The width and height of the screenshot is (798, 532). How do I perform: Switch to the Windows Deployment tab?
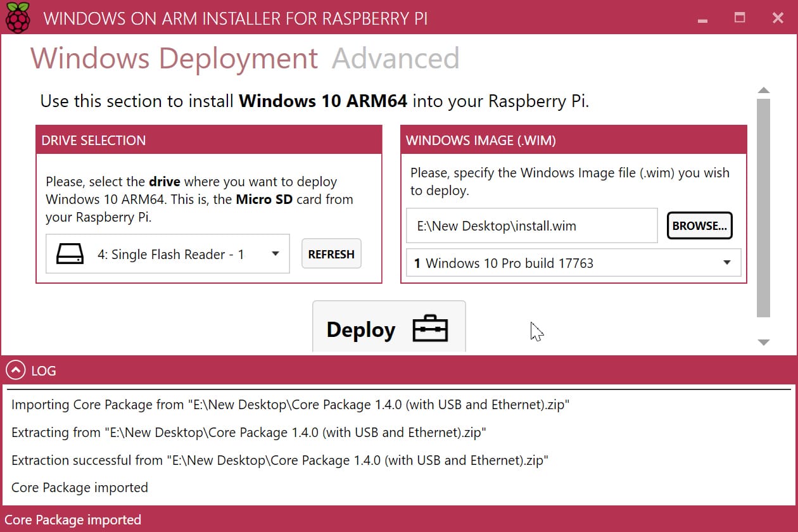pos(174,58)
